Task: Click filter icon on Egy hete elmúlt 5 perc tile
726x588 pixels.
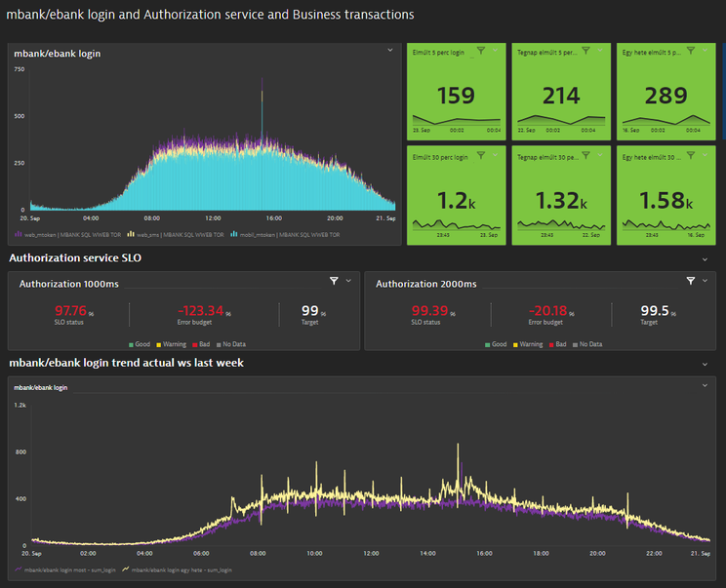Action: click(x=690, y=50)
